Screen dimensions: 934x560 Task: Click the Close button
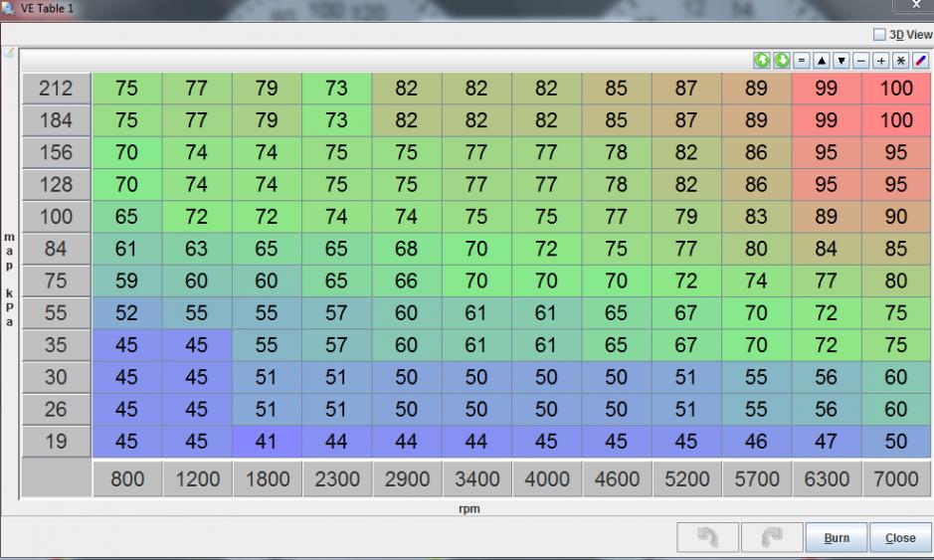pos(900,537)
